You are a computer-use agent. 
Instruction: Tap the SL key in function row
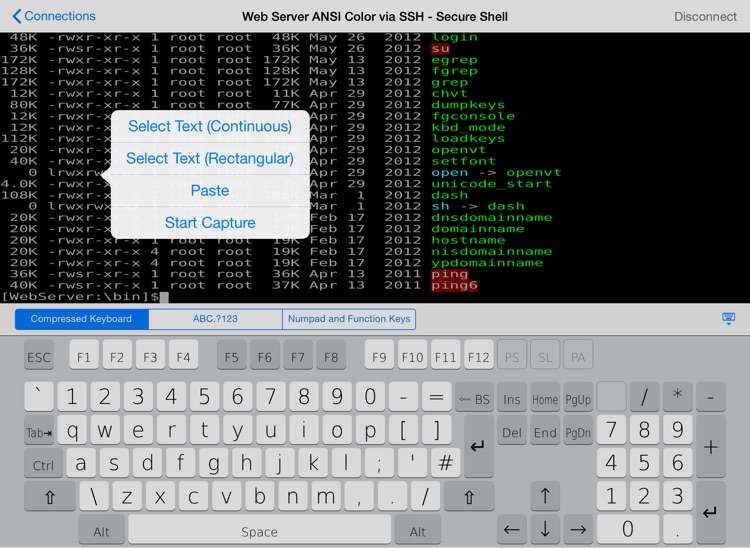(545, 355)
